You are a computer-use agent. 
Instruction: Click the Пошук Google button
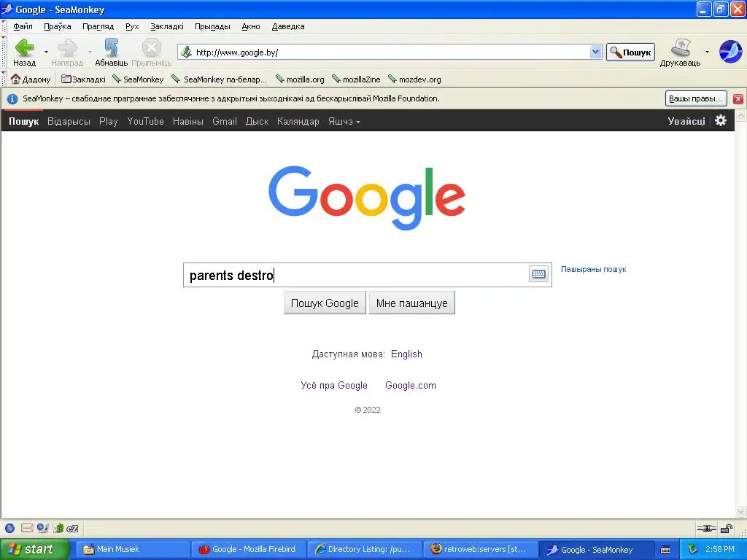click(325, 303)
